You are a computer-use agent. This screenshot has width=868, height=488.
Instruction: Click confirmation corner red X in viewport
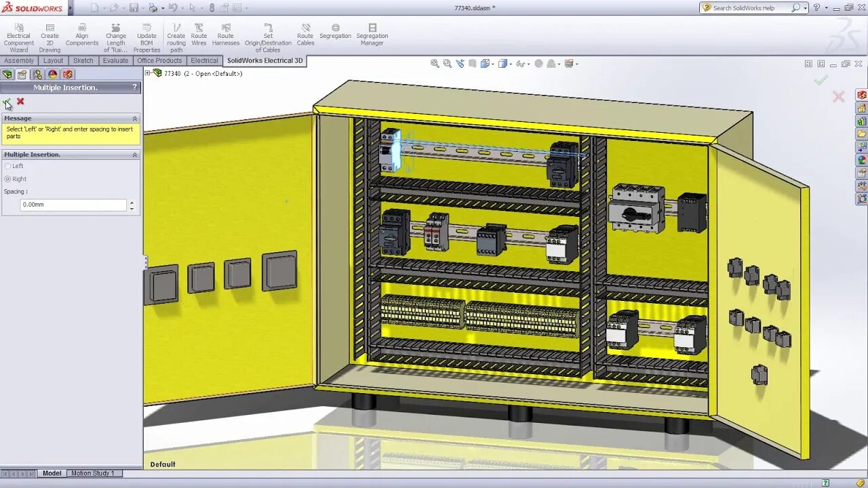click(839, 97)
